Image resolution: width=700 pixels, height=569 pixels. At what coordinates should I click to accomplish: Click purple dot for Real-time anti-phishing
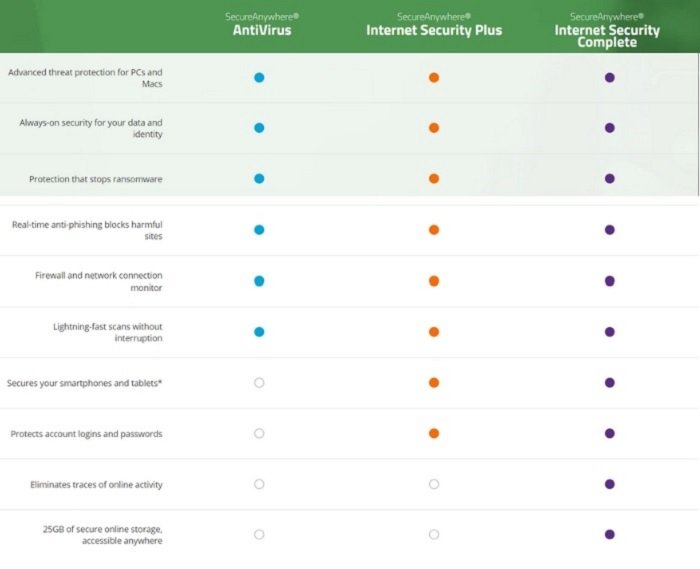610,230
